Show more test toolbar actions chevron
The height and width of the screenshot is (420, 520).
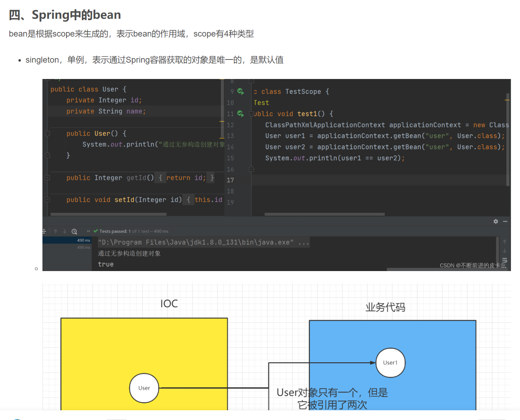[88, 231]
